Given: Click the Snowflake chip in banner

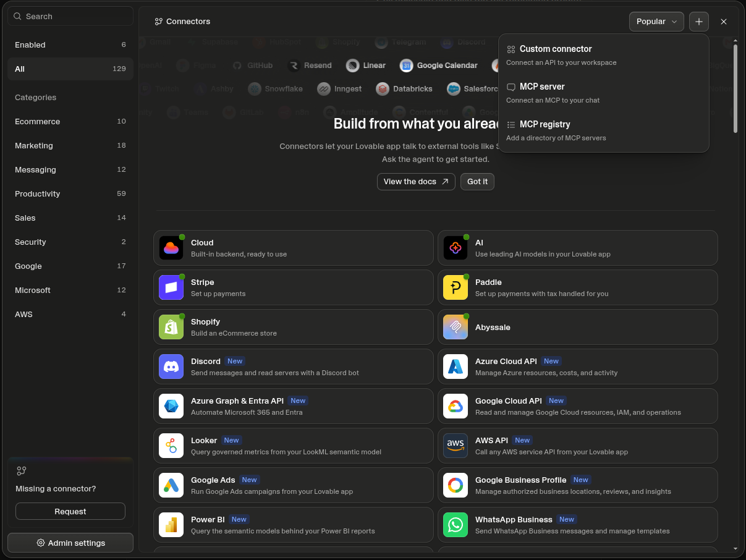Looking at the screenshot, I should (276, 89).
